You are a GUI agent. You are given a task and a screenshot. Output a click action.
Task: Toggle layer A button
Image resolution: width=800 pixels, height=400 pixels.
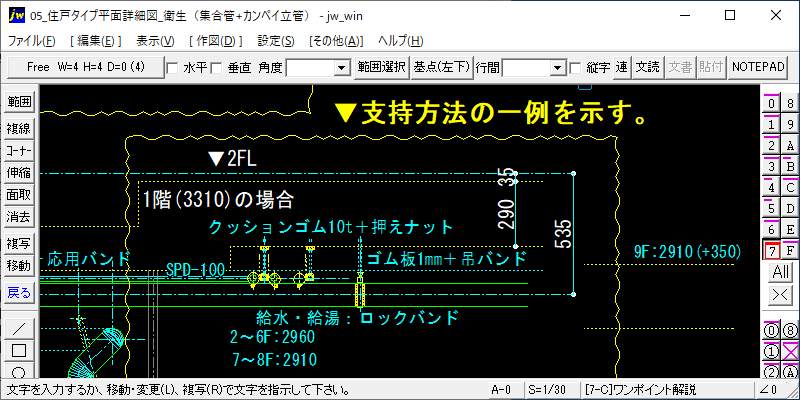pyautogui.click(x=790, y=145)
